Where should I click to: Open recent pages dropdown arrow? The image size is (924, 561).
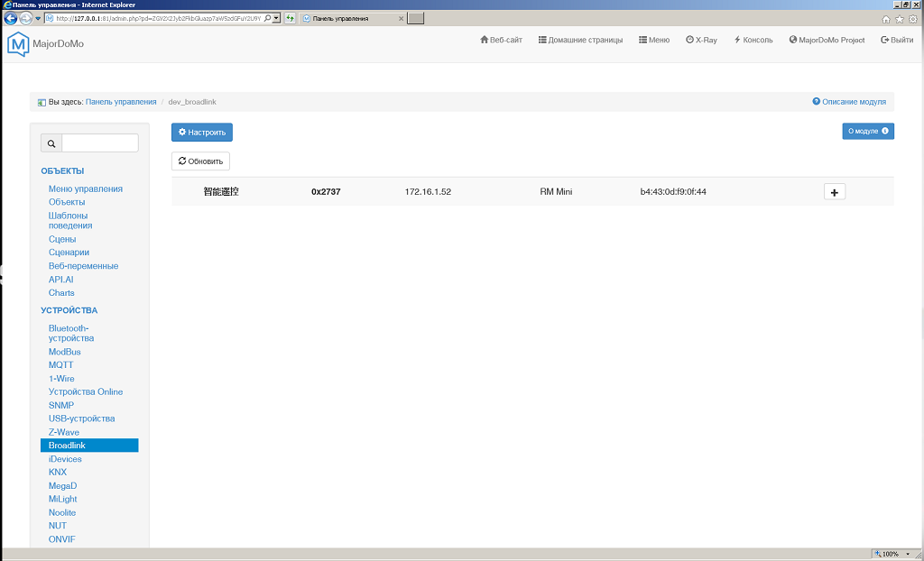click(x=38, y=18)
